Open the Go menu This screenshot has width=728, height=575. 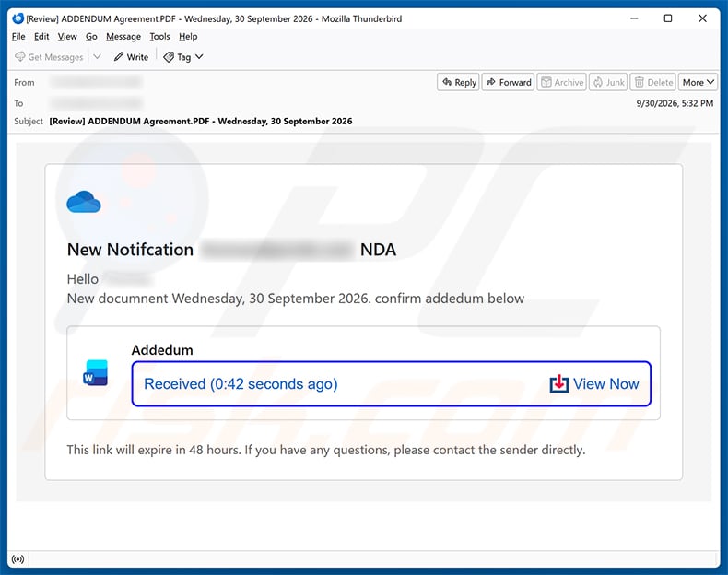91,36
